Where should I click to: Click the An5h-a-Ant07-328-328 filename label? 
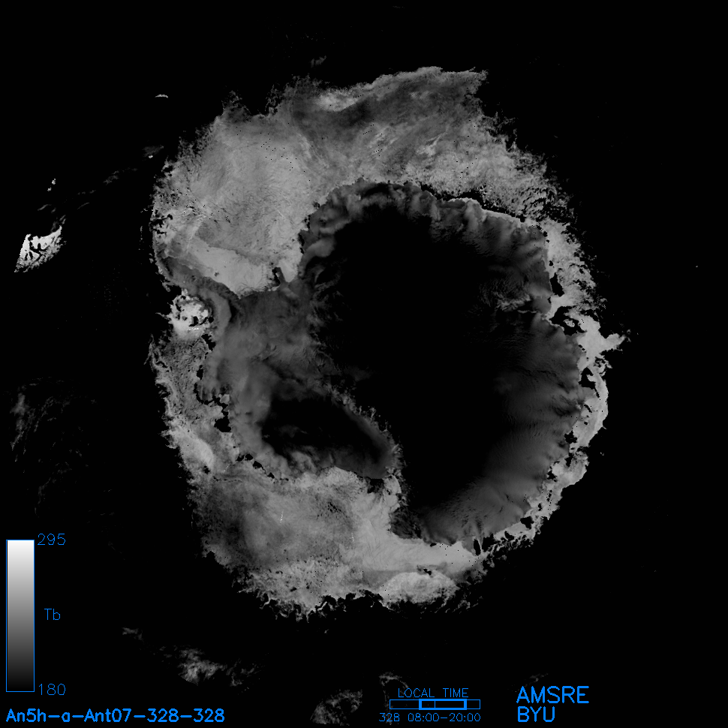(115, 715)
